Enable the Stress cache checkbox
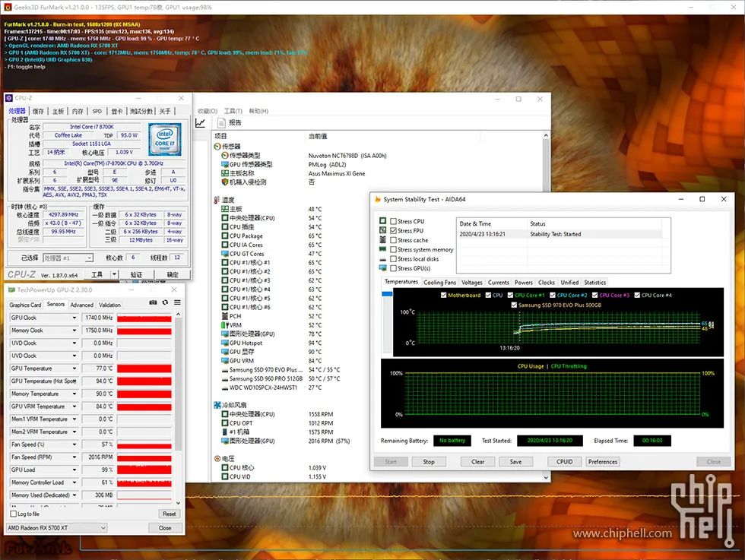 tap(394, 240)
